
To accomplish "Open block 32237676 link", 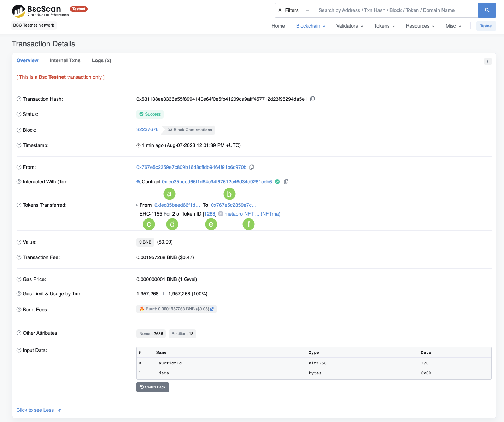I will coord(147,129).
